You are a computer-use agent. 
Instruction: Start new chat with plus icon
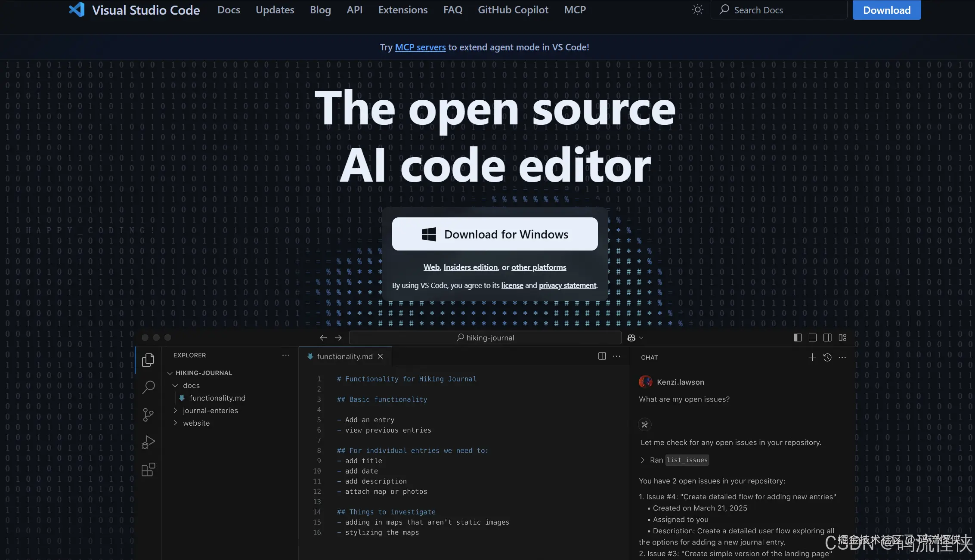[812, 357]
